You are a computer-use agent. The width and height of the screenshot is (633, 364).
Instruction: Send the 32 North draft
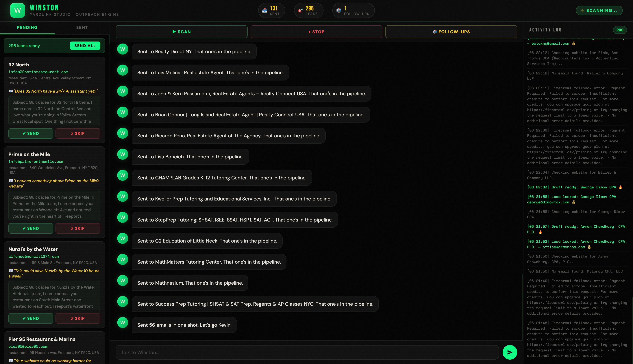(31, 134)
